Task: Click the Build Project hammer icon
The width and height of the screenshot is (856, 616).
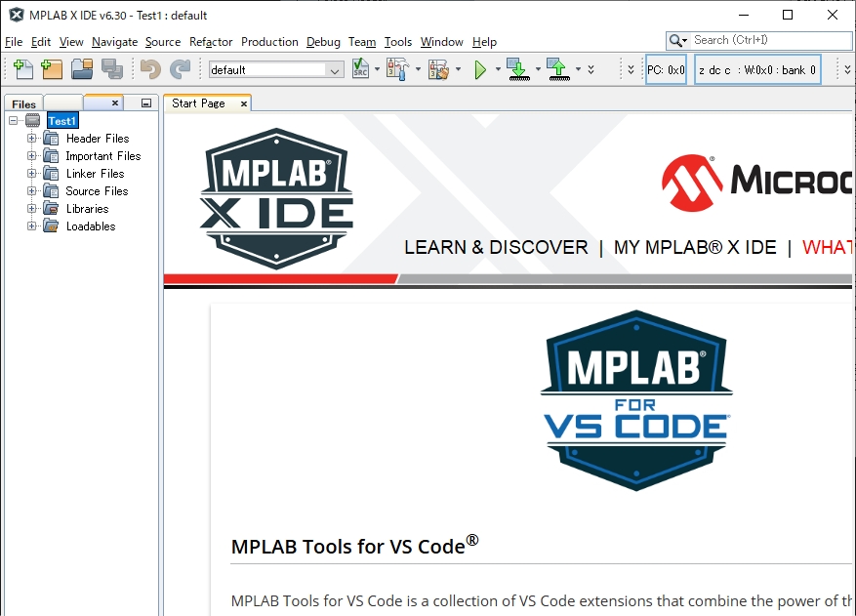Action: tap(396, 69)
